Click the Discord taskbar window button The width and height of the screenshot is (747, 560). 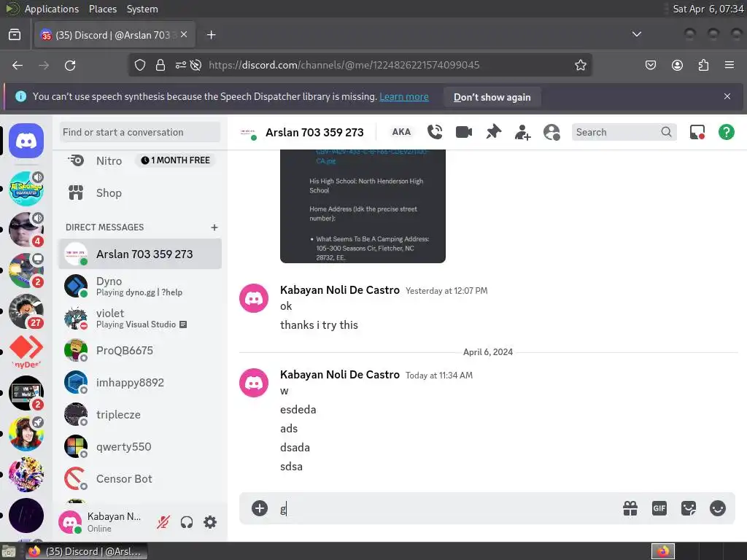(x=86, y=551)
